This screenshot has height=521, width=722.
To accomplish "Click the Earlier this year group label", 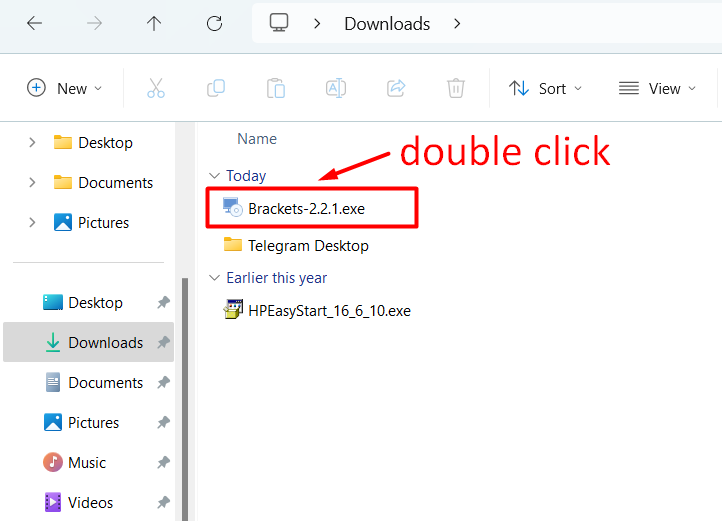I will 277,278.
